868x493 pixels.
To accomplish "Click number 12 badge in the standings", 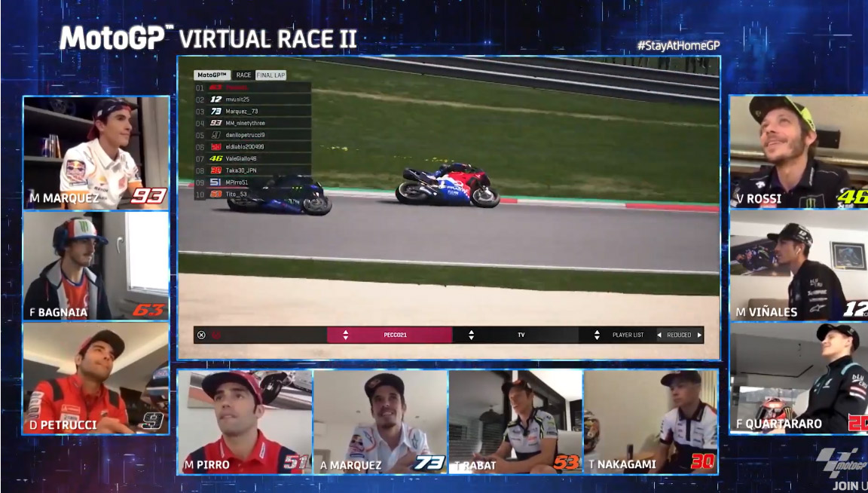I will tap(216, 100).
